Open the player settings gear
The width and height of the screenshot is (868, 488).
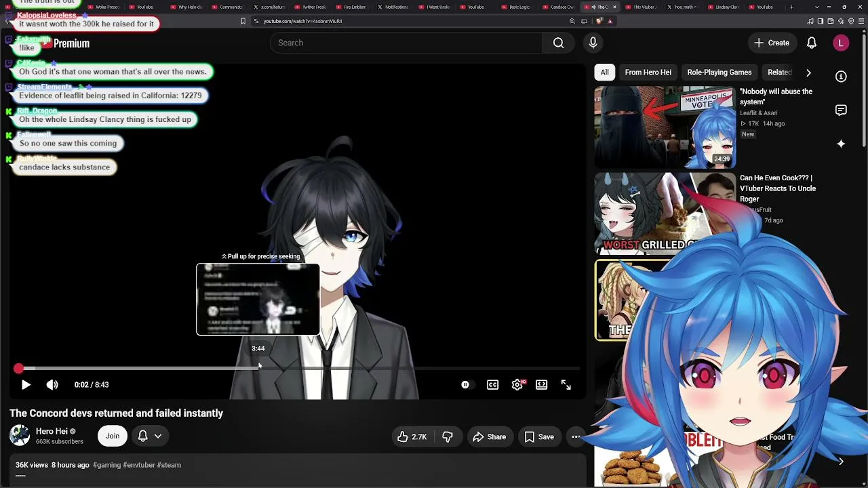517,385
